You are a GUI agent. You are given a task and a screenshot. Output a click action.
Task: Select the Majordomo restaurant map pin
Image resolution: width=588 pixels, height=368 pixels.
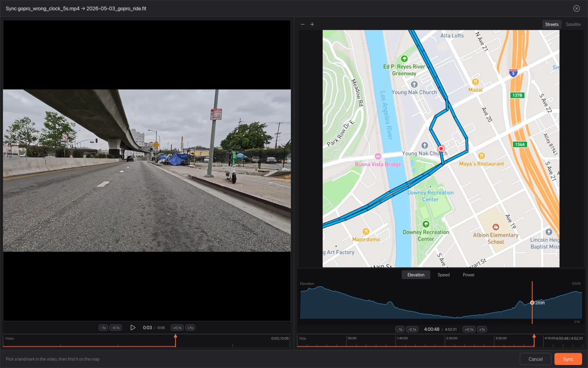[366, 231]
